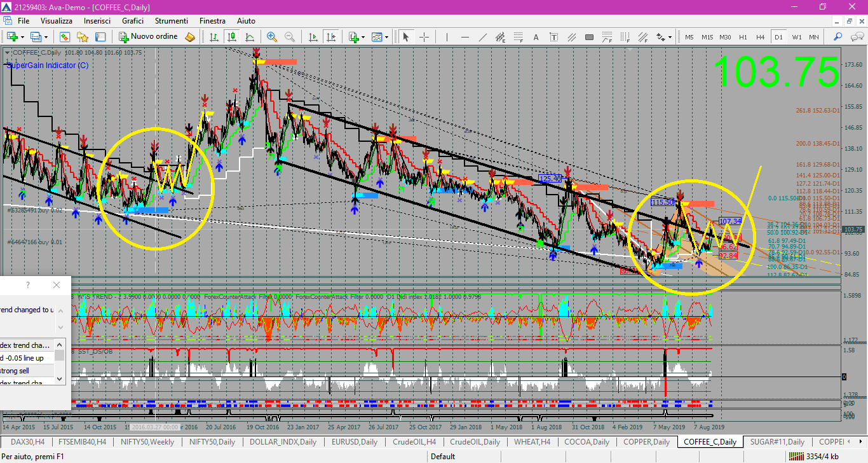The width and height of the screenshot is (868, 463).
Task: Launch MetaEditor with the yellow book icon
Action: [190, 37]
